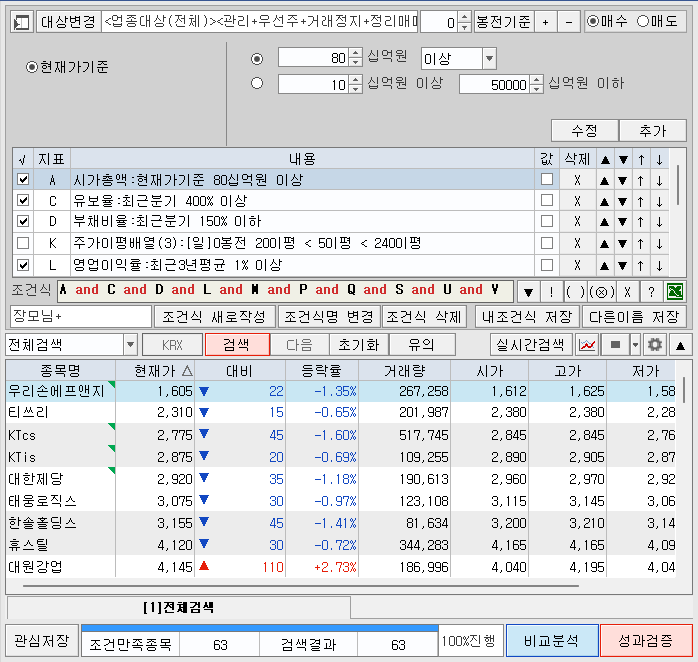Viewport: 698px width, 662px height.
Task: Click the plus button next to 봉전기준
Action: (x=545, y=22)
